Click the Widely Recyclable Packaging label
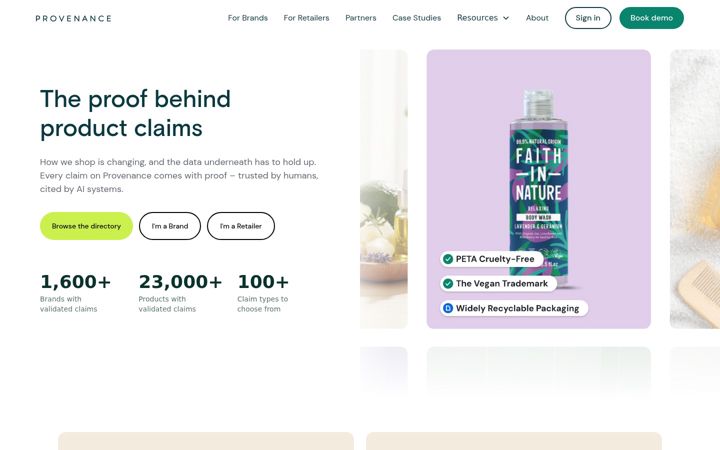720x450 pixels. pyautogui.click(x=517, y=308)
